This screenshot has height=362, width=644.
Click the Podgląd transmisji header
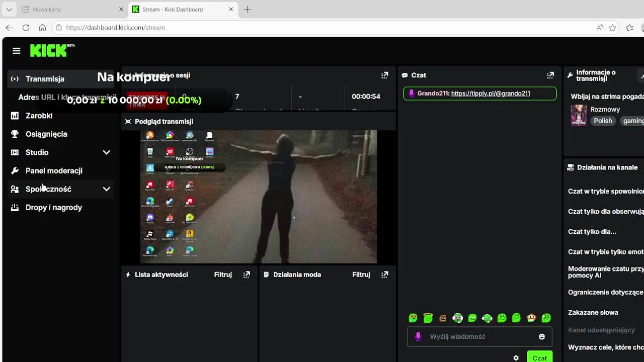pos(164,122)
